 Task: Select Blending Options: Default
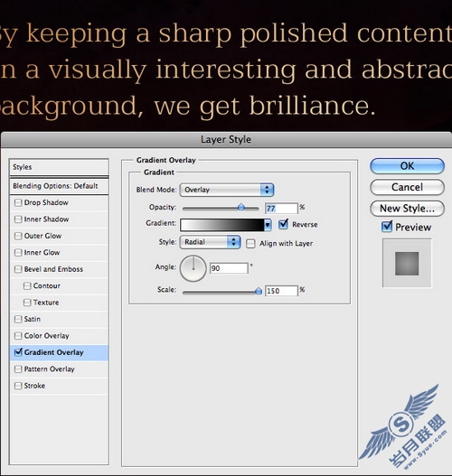click(x=60, y=186)
